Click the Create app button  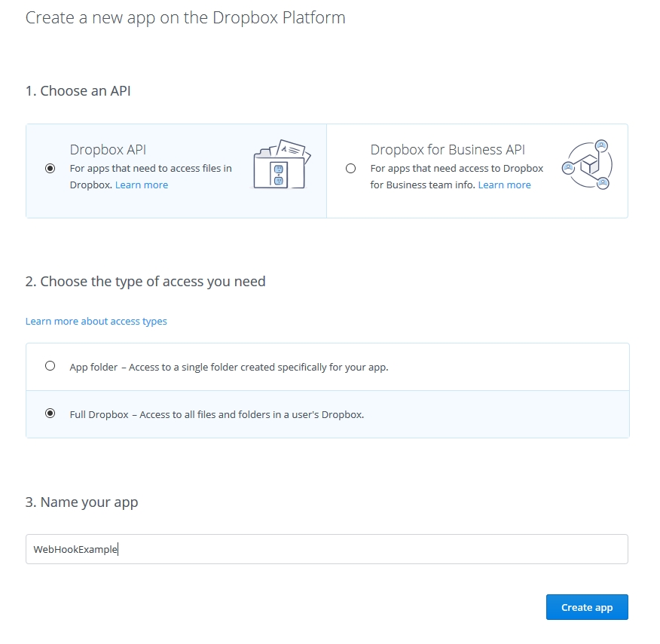[587, 607]
